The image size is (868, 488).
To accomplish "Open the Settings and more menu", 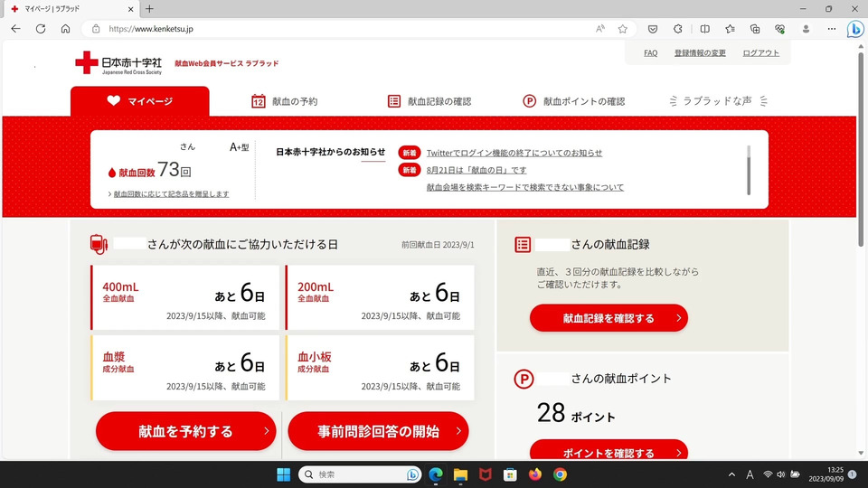I will pos(832,29).
